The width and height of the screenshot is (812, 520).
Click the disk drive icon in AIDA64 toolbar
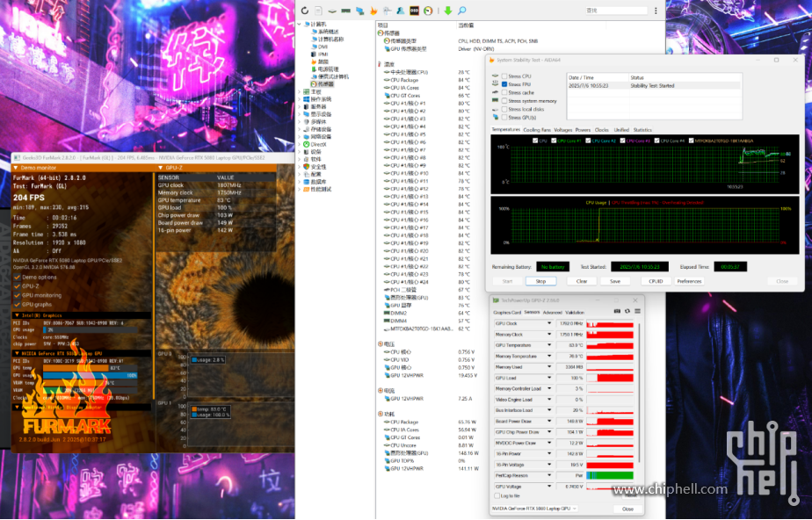pos(332,11)
